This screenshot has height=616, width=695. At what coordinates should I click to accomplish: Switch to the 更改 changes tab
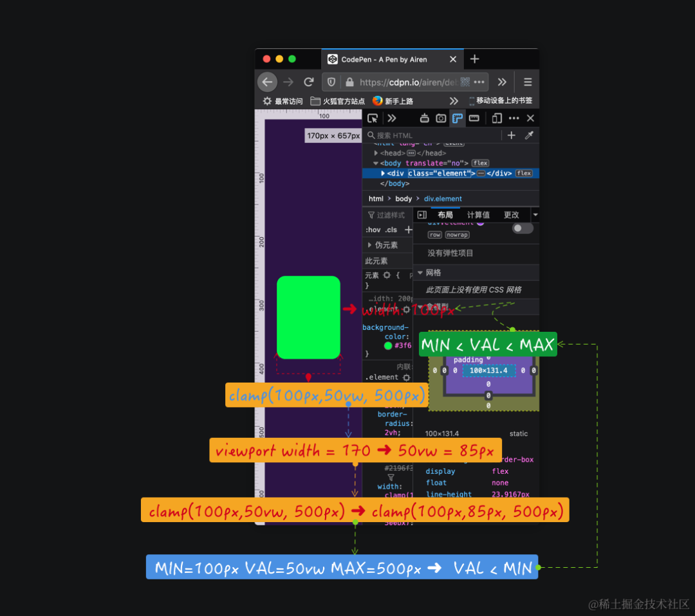pyautogui.click(x=511, y=215)
